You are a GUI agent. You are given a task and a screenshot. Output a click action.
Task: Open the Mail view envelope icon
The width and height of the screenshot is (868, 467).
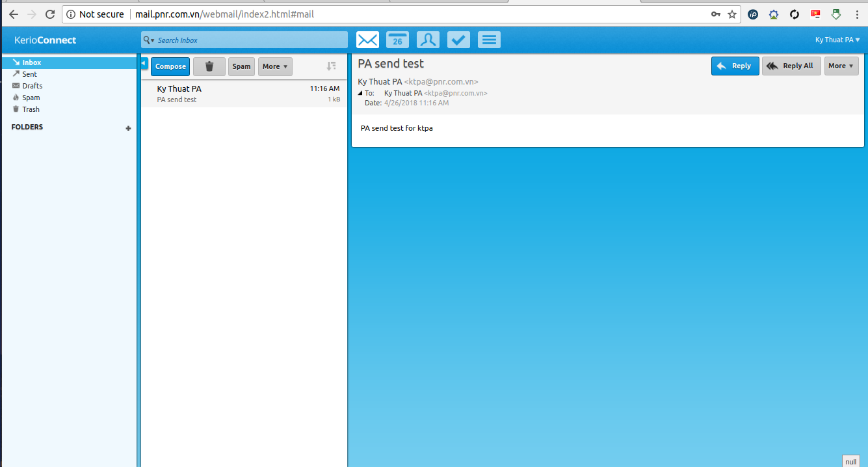click(x=367, y=40)
